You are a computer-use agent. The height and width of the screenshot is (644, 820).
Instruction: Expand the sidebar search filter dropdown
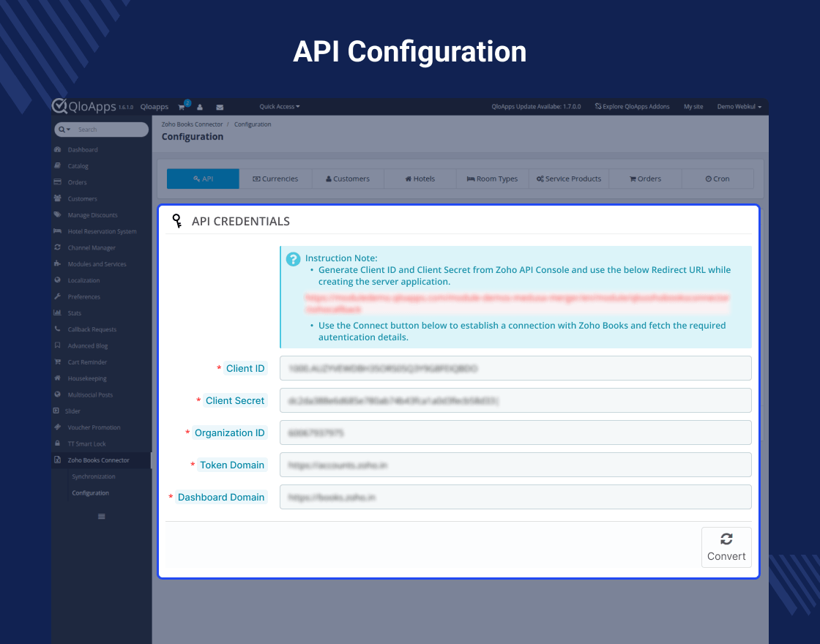pyautogui.click(x=64, y=129)
